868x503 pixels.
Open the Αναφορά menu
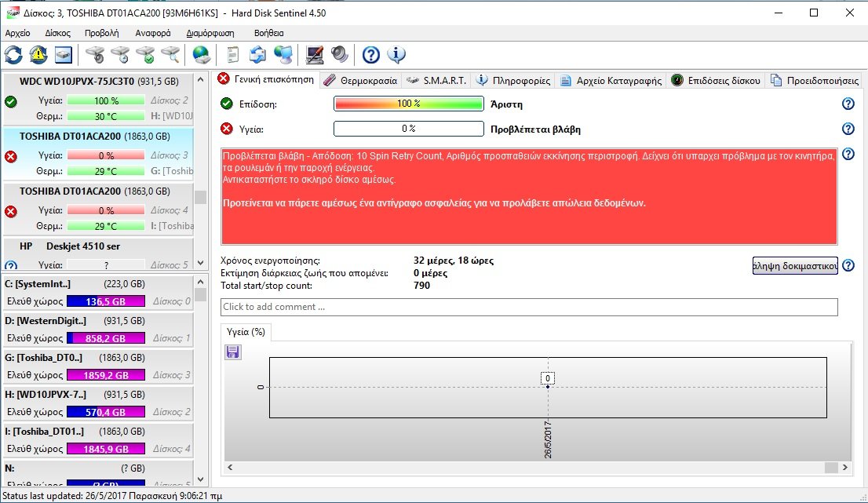pos(152,33)
